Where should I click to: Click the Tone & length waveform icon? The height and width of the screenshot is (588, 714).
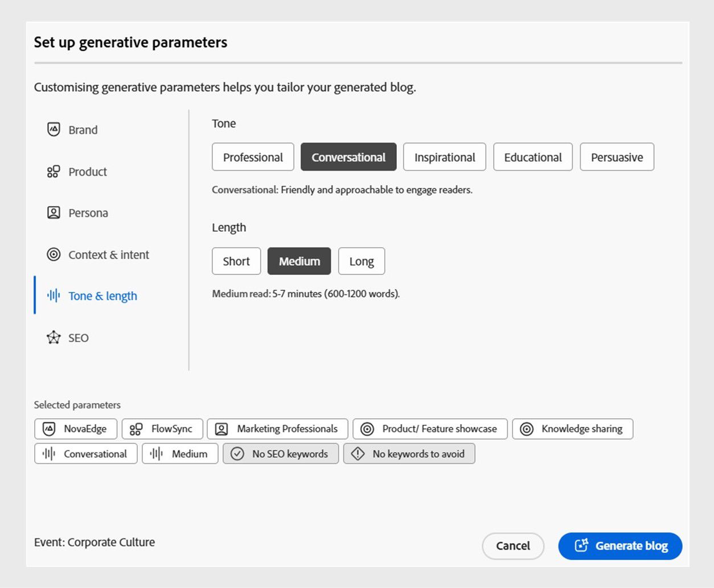click(54, 295)
